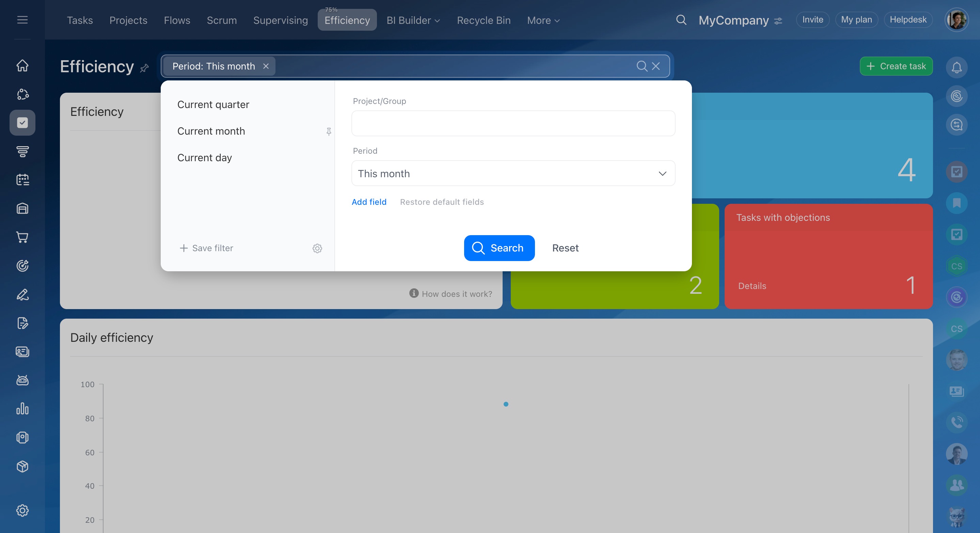
Task: Select the Current quarter preset filter
Action: tap(213, 104)
